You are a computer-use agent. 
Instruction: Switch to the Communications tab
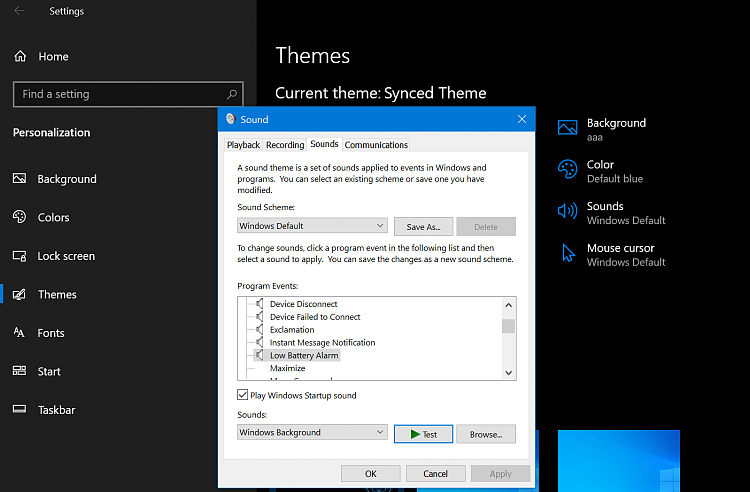point(376,145)
